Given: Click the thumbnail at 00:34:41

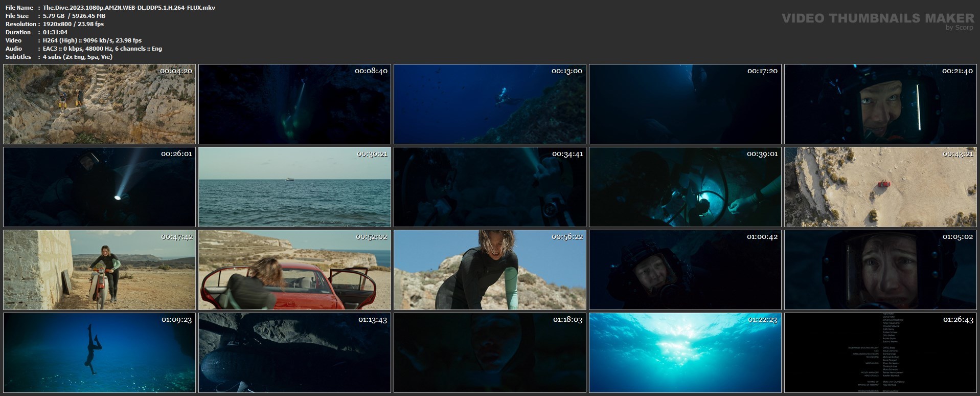Looking at the screenshot, I should coord(490,187).
